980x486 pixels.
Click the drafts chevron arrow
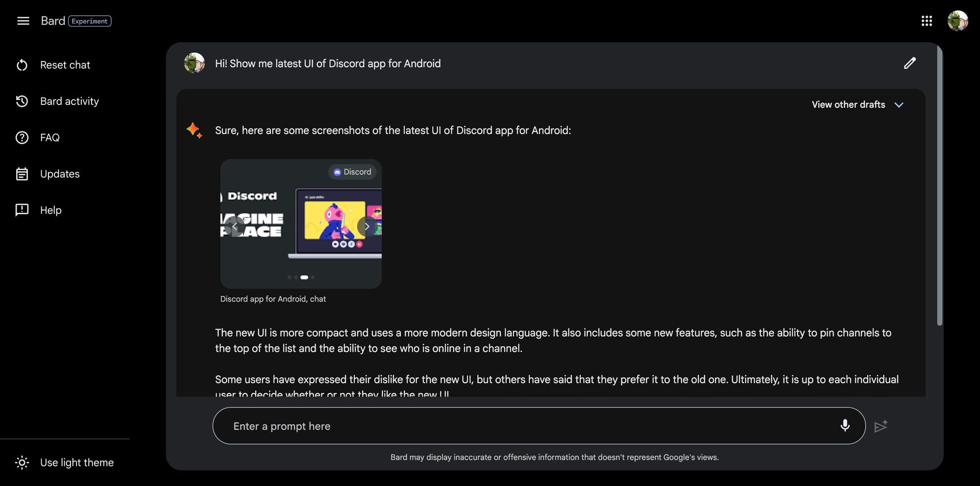tap(899, 105)
